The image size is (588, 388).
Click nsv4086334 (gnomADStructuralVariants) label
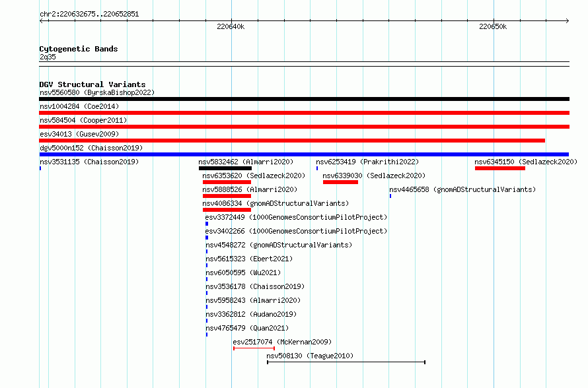[276, 203]
